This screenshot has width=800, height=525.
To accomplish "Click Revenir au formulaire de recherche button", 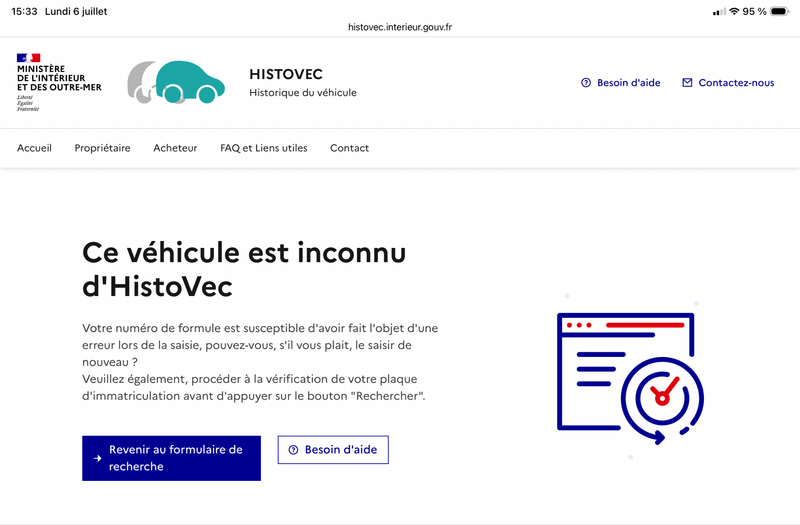I will (171, 458).
